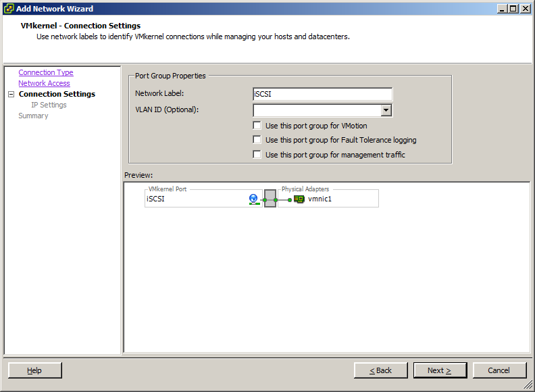The image size is (535, 392).
Task: Click inside the VLAN ID combo box field
Action: point(316,111)
